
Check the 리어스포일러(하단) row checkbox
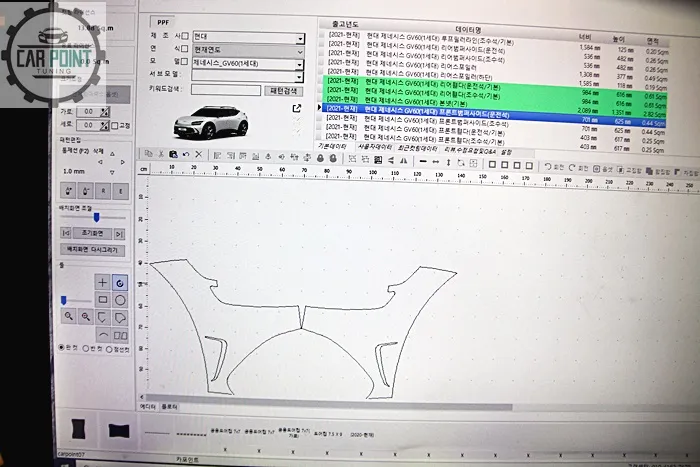[321, 71]
